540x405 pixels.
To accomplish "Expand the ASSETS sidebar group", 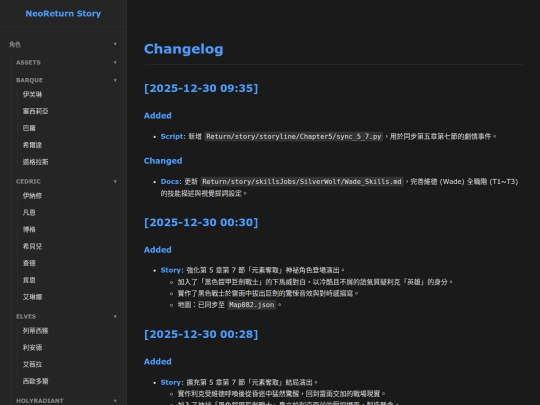I will 66,62.
